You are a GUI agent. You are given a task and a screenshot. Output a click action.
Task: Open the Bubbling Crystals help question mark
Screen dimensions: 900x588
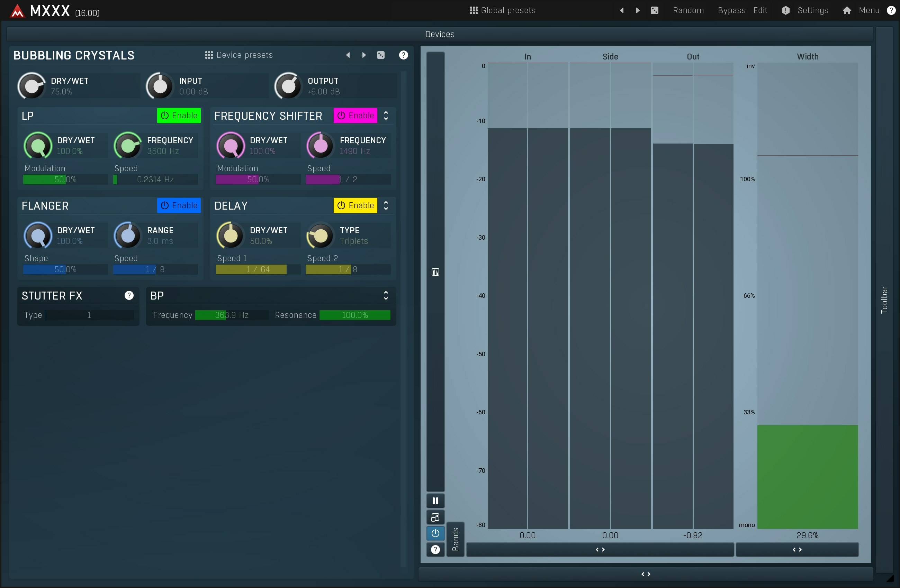[x=403, y=55]
